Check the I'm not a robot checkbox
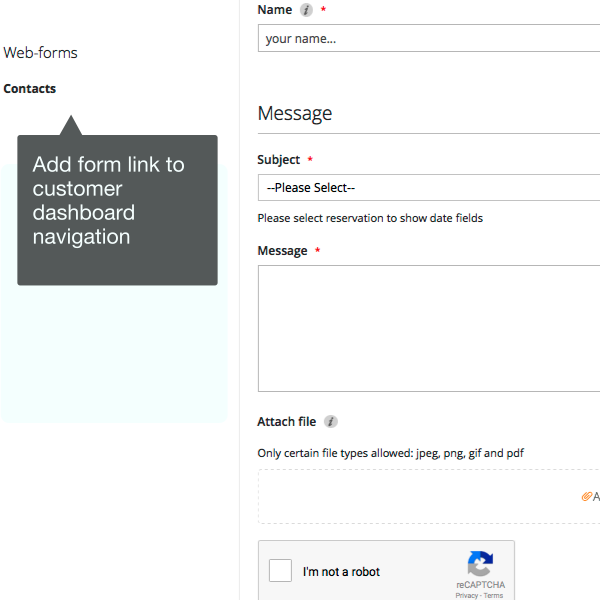The width and height of the screenshot is (600, 600). 280,570
